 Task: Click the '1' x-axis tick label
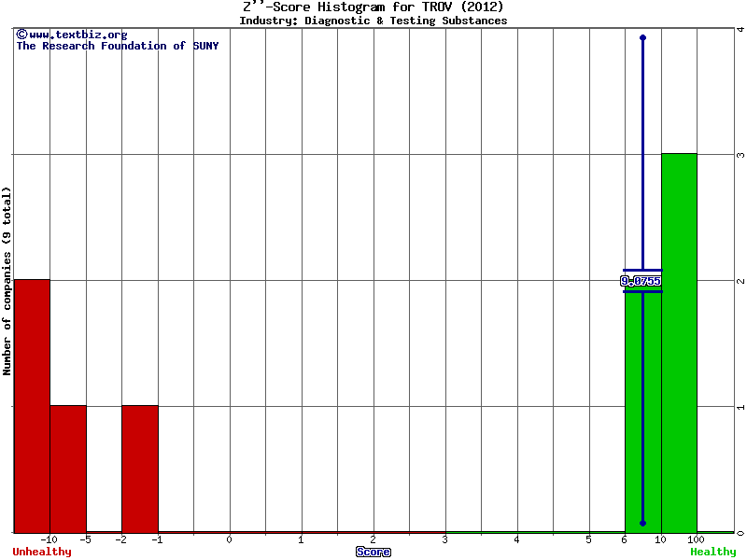(301, 539)
